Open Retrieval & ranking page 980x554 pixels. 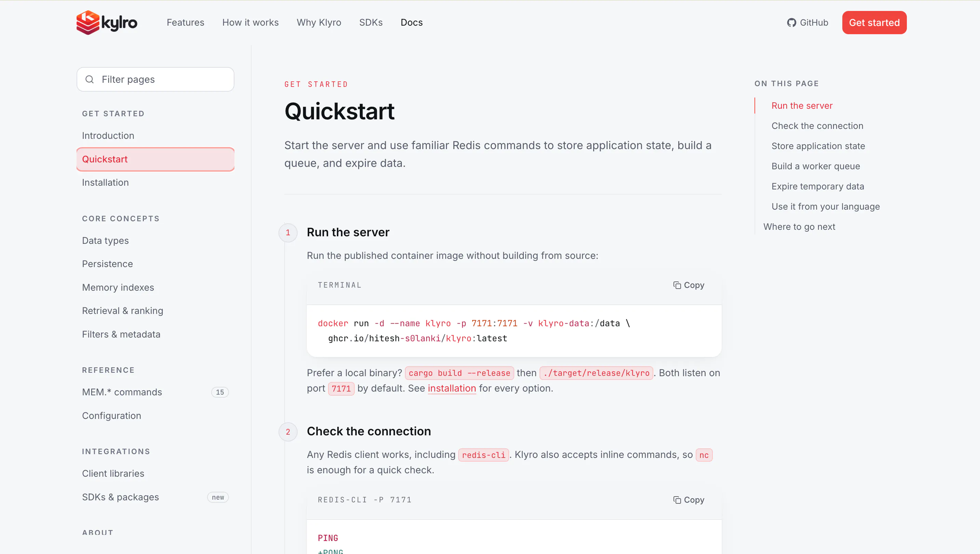point(155,311)
